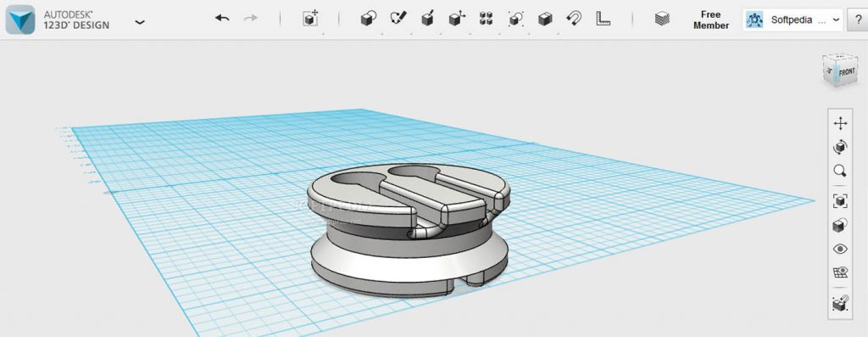This screenshot has width=868, height=337.
Task: Open the Transform tool
Action: point(310,19)
